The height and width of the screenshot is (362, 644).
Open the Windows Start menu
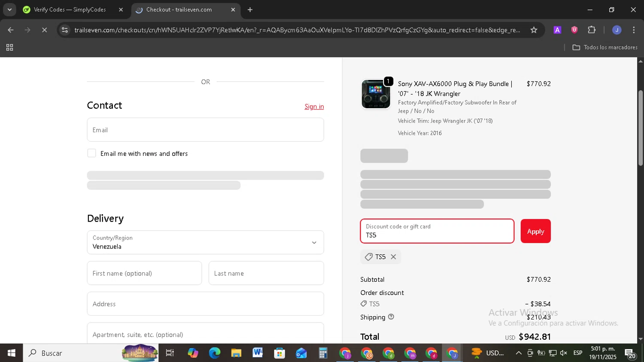click(11, 353)
